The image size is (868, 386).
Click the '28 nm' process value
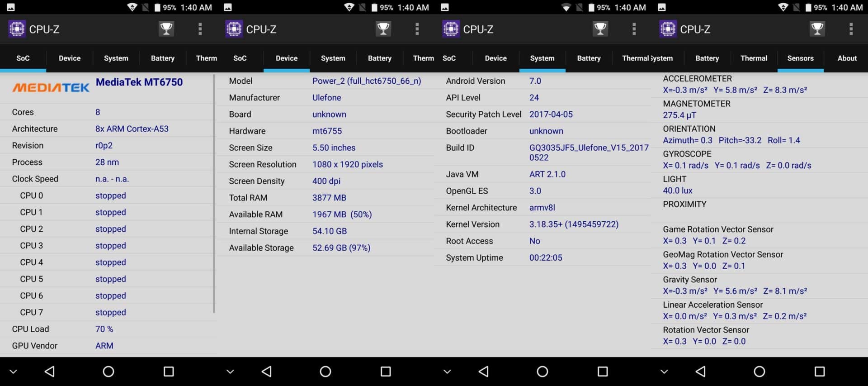point(107,162)
